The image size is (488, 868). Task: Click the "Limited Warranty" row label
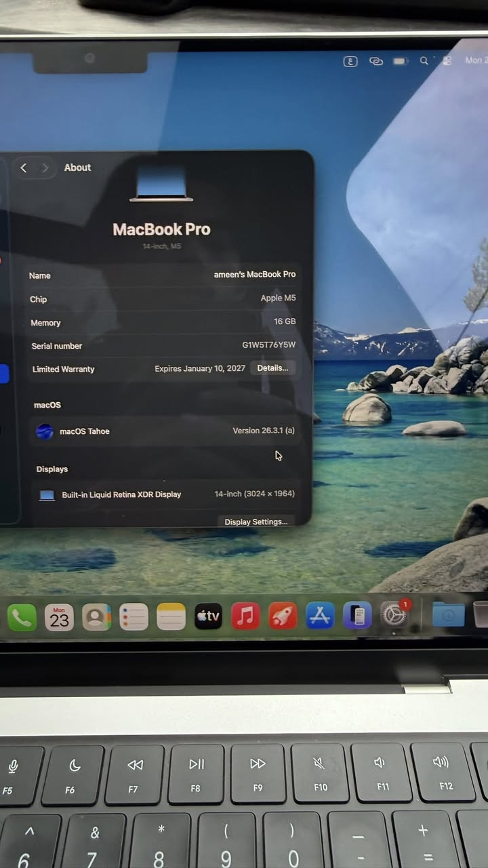coord(64,370)
